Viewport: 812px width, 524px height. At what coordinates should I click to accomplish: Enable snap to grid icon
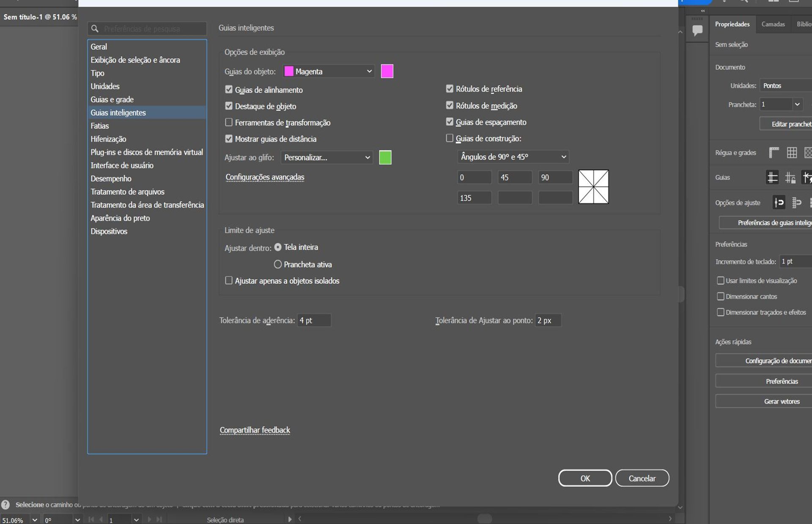click(796, 203)
